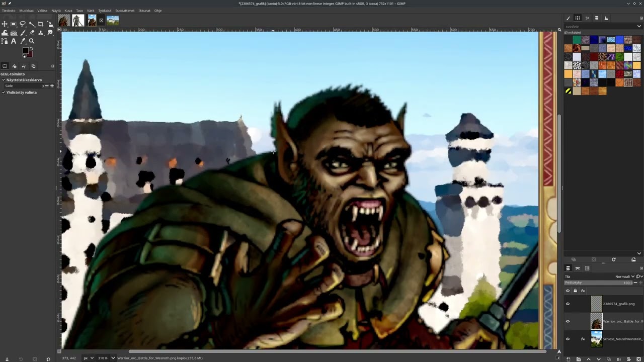Image resolution: width=644 pixels, height=362 pixels.
Task: Adjust the Peittokyky opacity slider
Action: coord(599,283)
